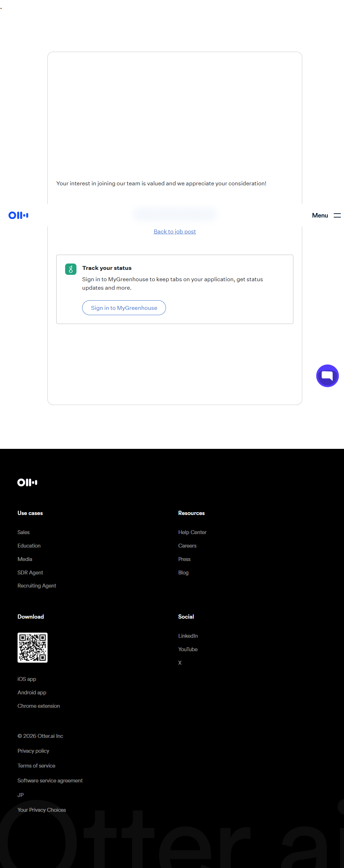Download the iOS app
Screen dimensions: 344x868
tap(27, 679)
